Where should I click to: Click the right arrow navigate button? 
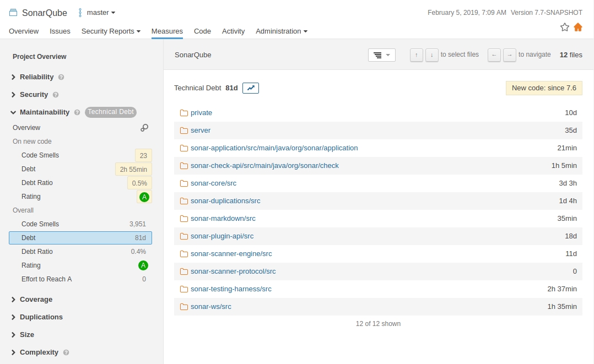(x=510, y=55)
